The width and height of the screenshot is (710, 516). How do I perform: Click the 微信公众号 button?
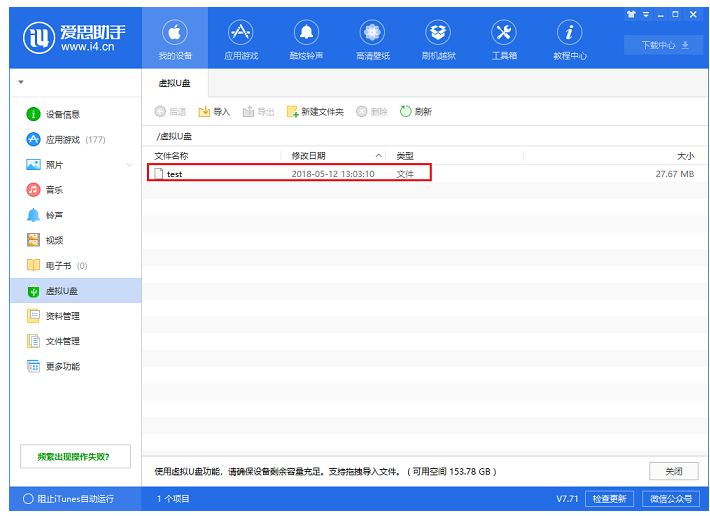coord(672,499)
